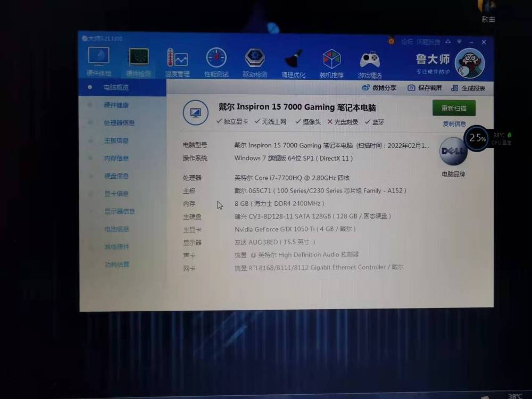The image size is (532, 399).
Task: Click the 鲁大师 mascot avatar
Action: (x=470, y=63)
